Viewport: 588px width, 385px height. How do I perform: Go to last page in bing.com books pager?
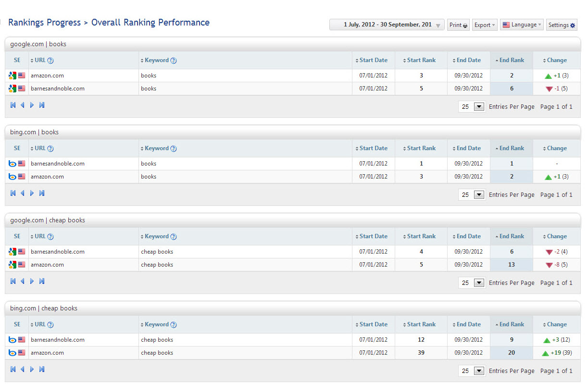[42, 193]
